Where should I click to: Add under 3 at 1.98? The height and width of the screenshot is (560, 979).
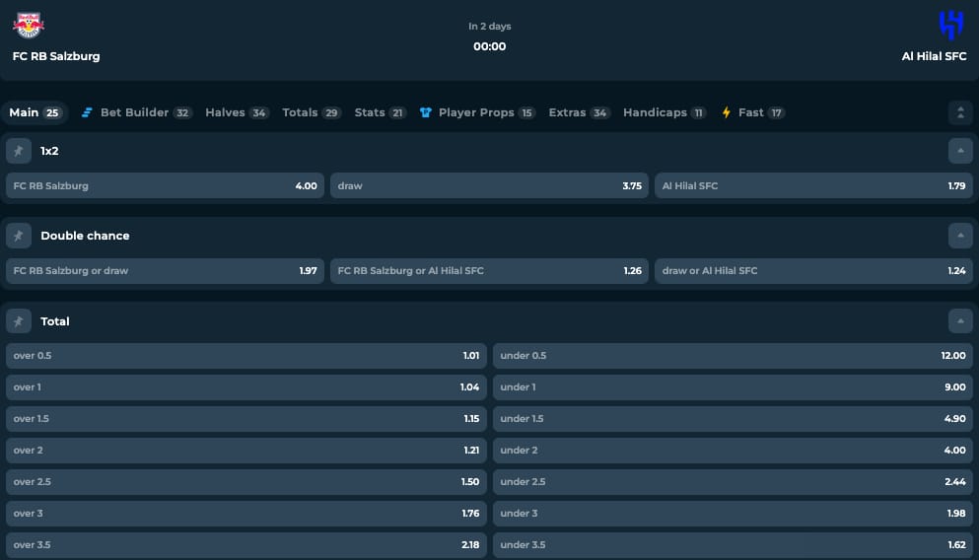pyautogui.click(x=733, y=514)
